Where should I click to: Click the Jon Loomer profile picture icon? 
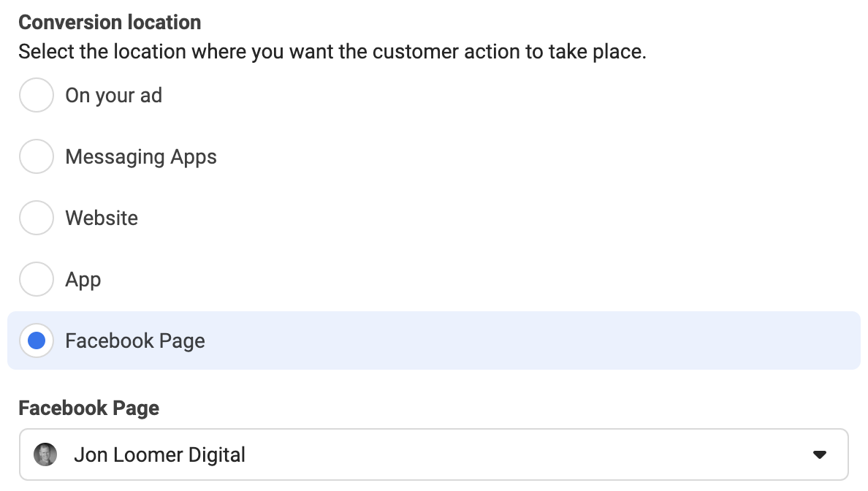(45, 454)
